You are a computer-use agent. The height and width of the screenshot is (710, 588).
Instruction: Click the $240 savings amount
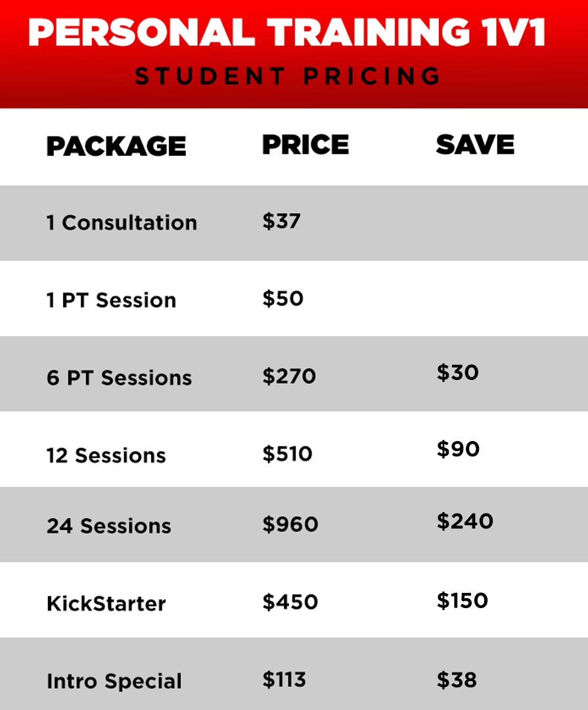[x=465, y=521]
